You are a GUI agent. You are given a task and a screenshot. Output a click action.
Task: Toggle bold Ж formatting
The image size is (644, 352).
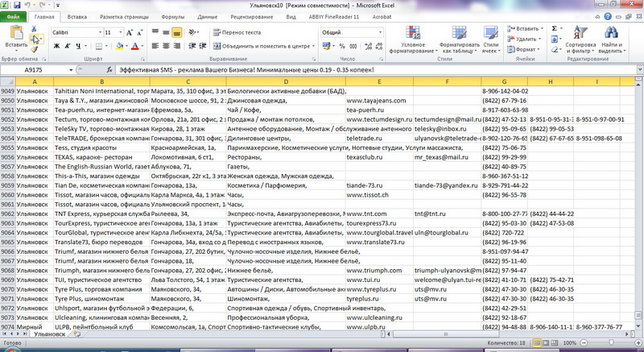click(x=56, y=46)
